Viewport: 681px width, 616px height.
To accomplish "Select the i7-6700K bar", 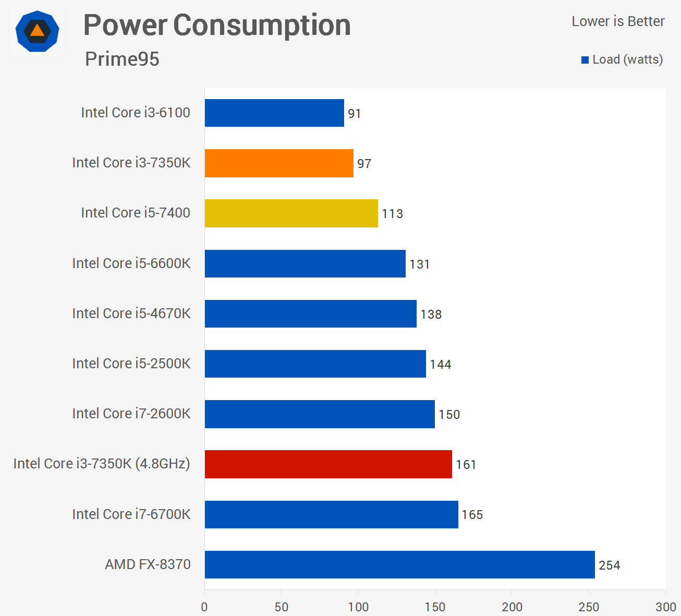I will [332, 514].
